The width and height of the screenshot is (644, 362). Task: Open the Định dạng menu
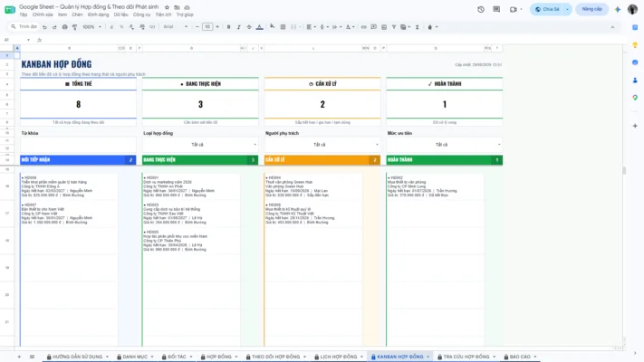pyautogui.click(x=98, y=14)
